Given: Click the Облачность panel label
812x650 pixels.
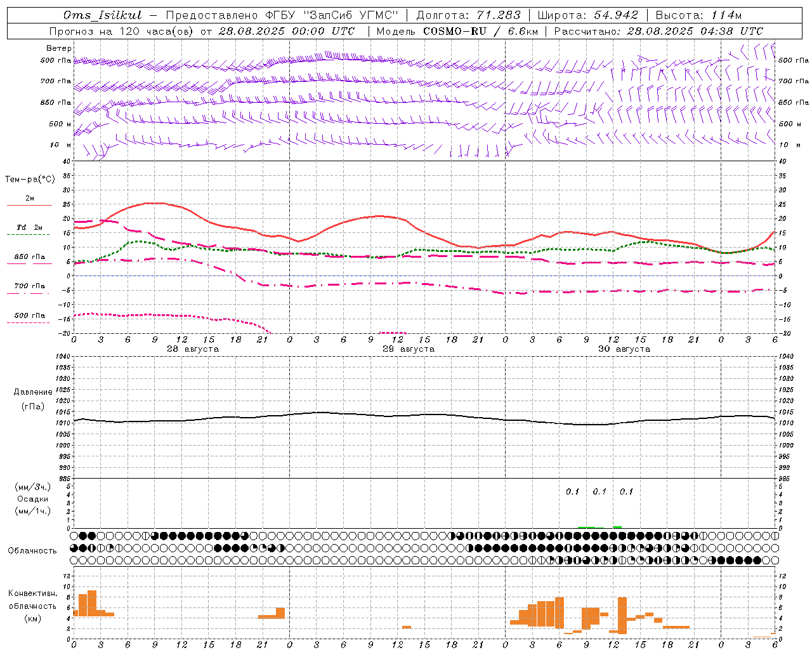Looking at the screenshot, I should (32, 550).
